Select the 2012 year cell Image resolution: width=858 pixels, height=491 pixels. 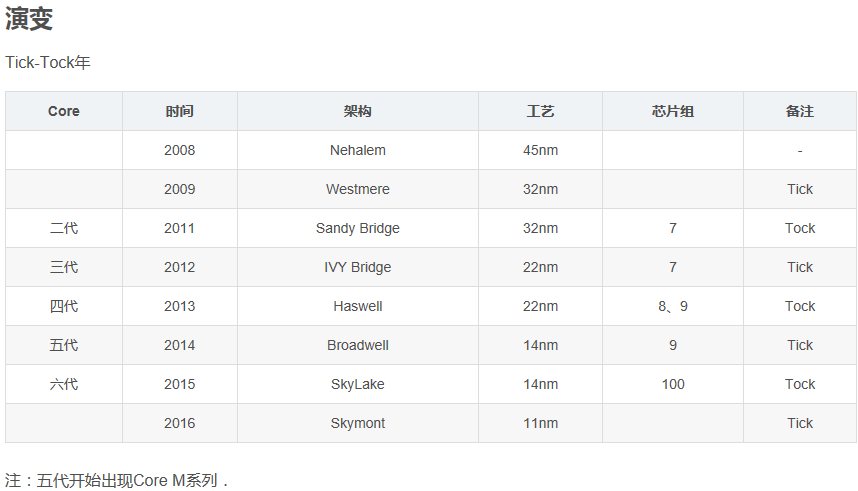(179, 267)
